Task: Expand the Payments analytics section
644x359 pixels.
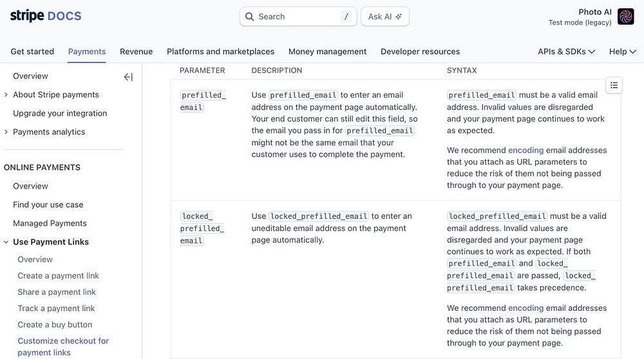Action: 6,132
